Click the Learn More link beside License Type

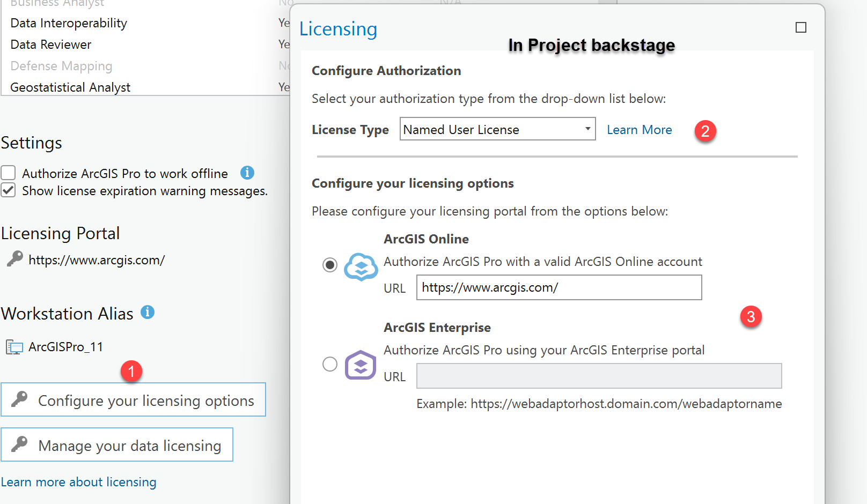pos(639,129)
